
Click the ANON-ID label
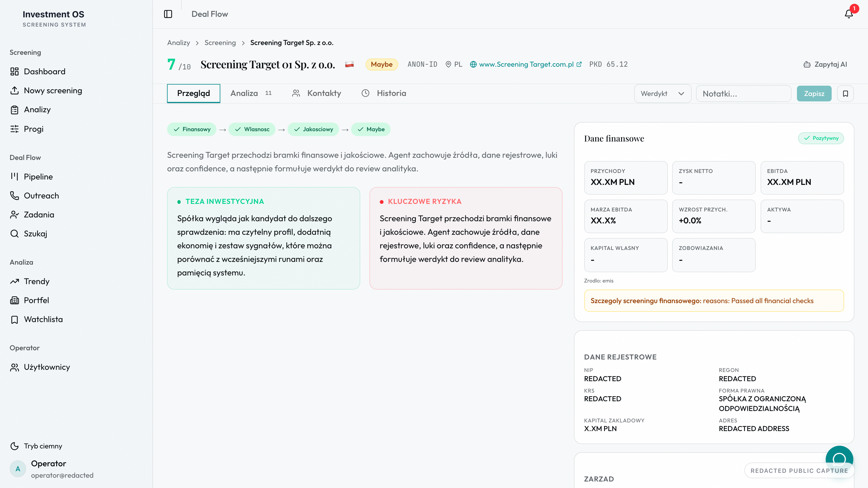click(423, 64)
